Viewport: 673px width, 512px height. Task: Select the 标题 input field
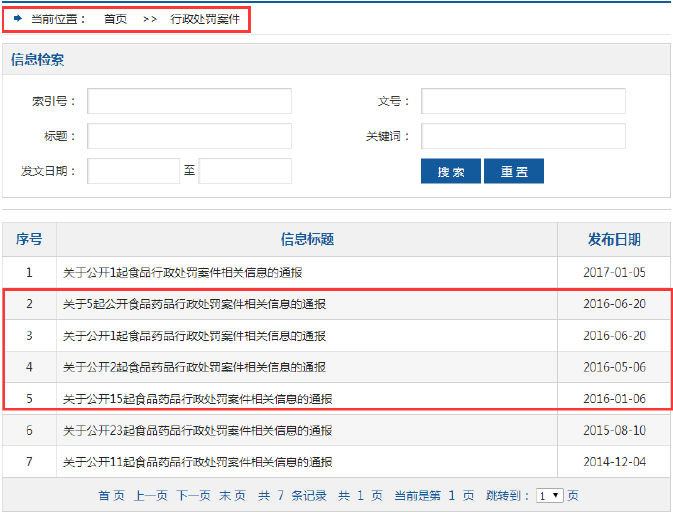(x=189, y=136)
